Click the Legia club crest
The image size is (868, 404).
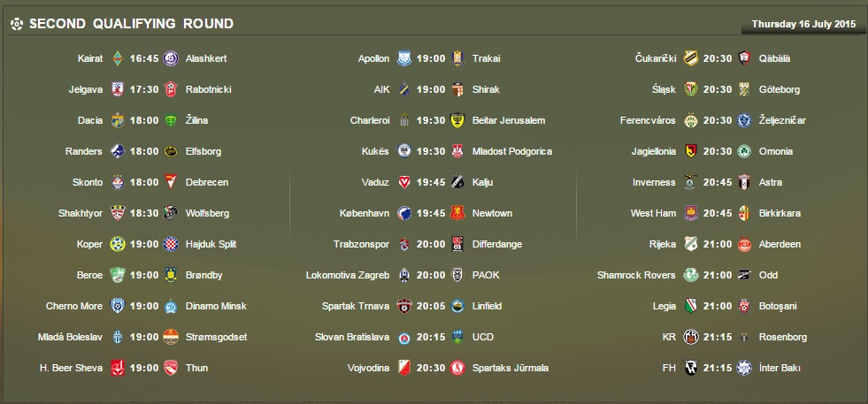tap(690, 306)
